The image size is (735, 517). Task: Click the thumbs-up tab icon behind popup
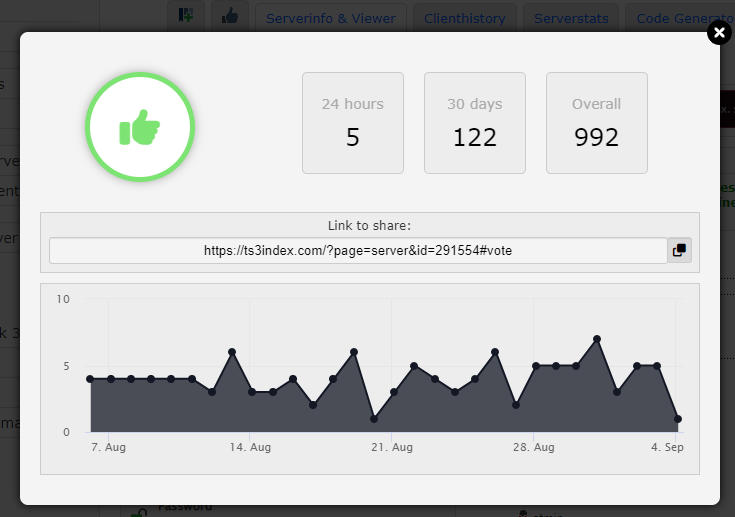click(x=230, y=16)
